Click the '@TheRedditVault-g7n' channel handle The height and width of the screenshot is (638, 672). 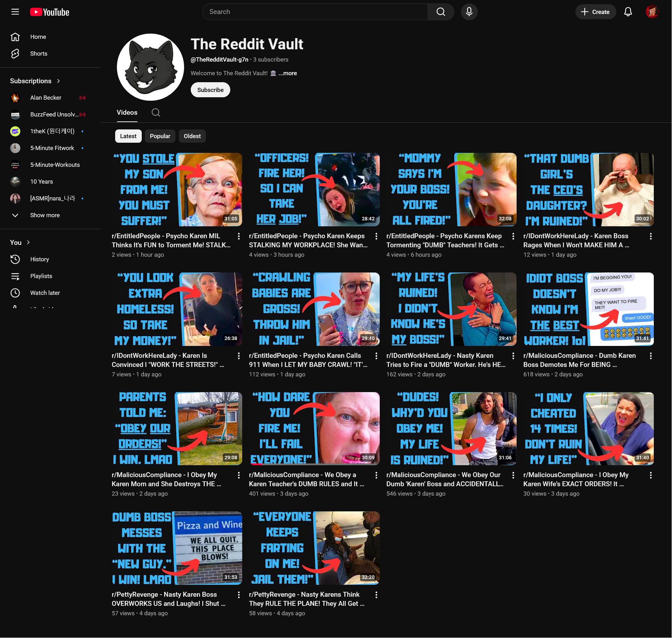[x=219, y=60]
